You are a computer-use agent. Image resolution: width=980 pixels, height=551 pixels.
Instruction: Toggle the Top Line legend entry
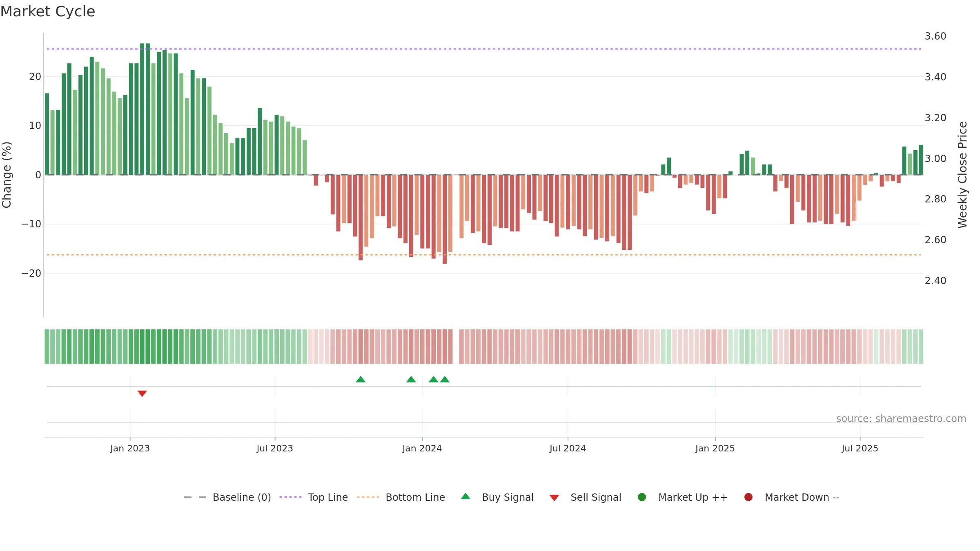pos(314,497)
